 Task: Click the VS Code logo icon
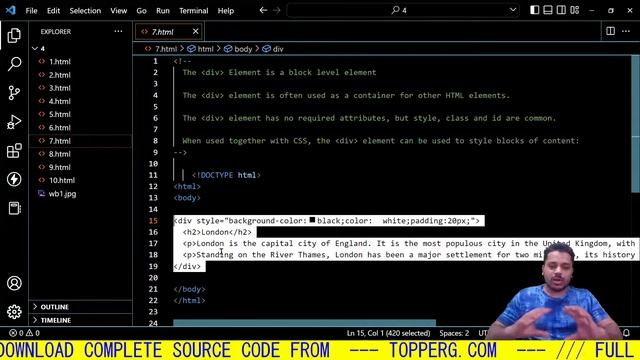point(11,10)
